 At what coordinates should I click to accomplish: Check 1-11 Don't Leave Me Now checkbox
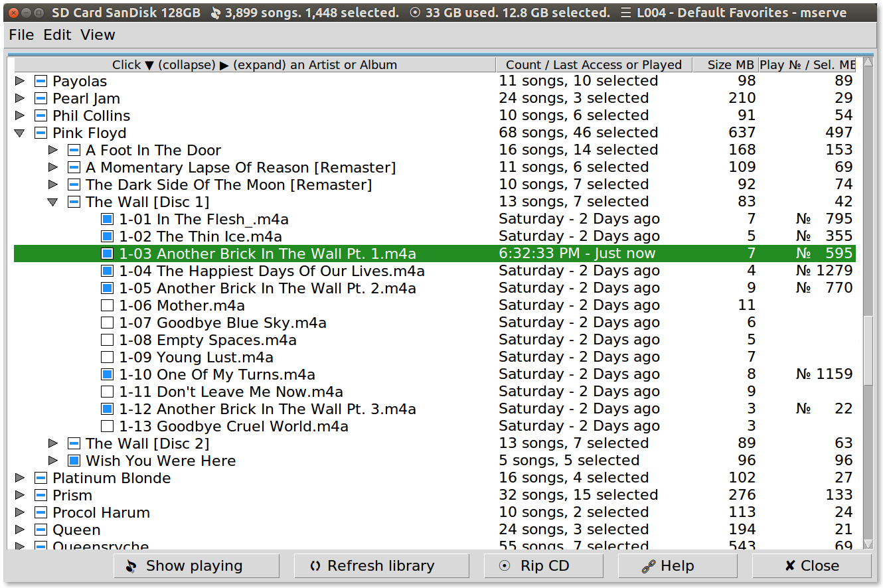tap(107, 392)
